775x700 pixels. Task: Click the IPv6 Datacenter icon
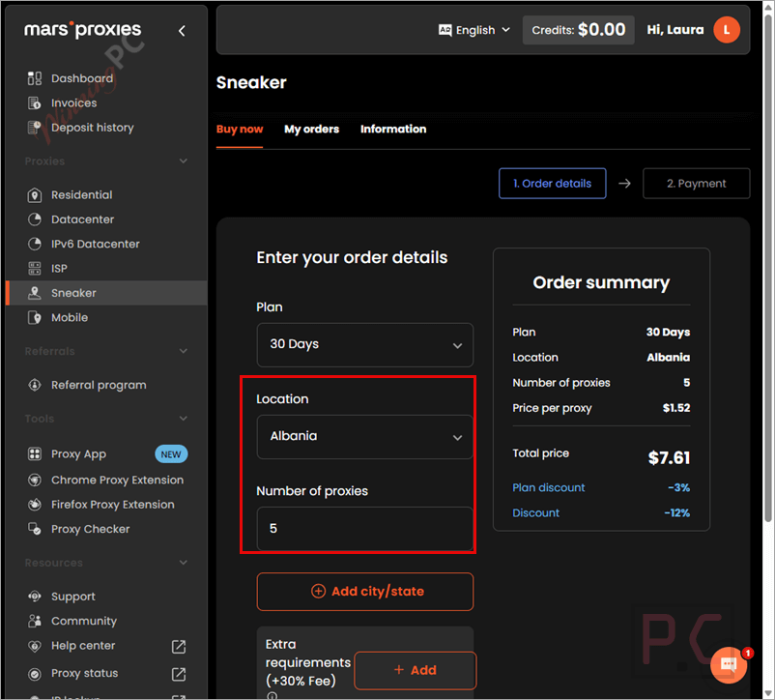coord(35,244)
